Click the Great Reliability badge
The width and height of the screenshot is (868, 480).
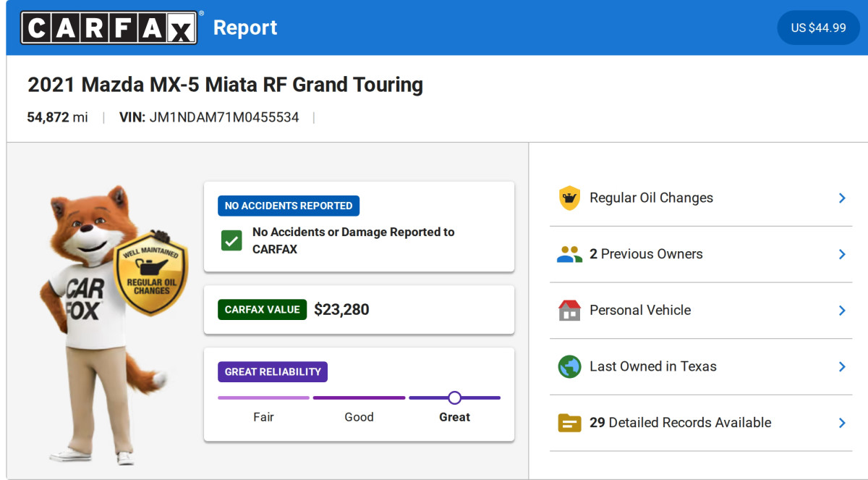tap(273, 372)
